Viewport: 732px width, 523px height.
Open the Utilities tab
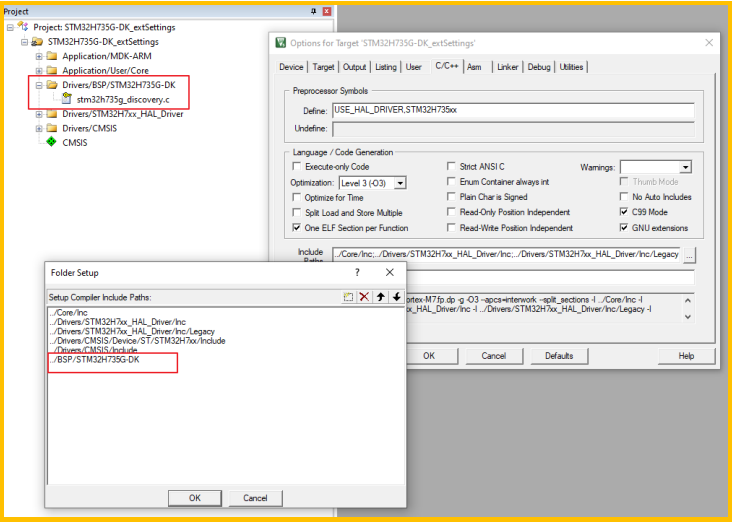(x=571, y=67)
